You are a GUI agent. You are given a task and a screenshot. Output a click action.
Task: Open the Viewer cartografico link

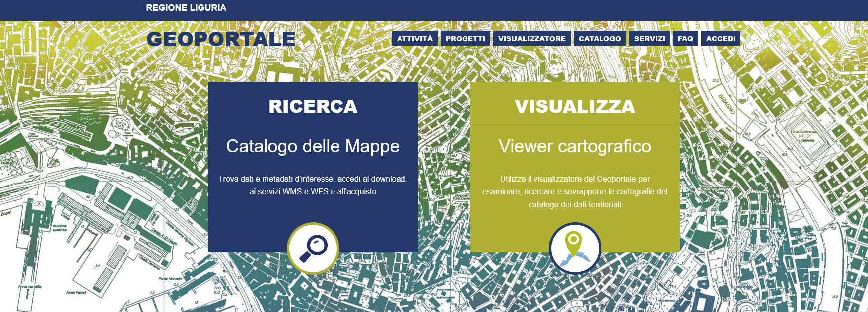[x=575, y=146]
